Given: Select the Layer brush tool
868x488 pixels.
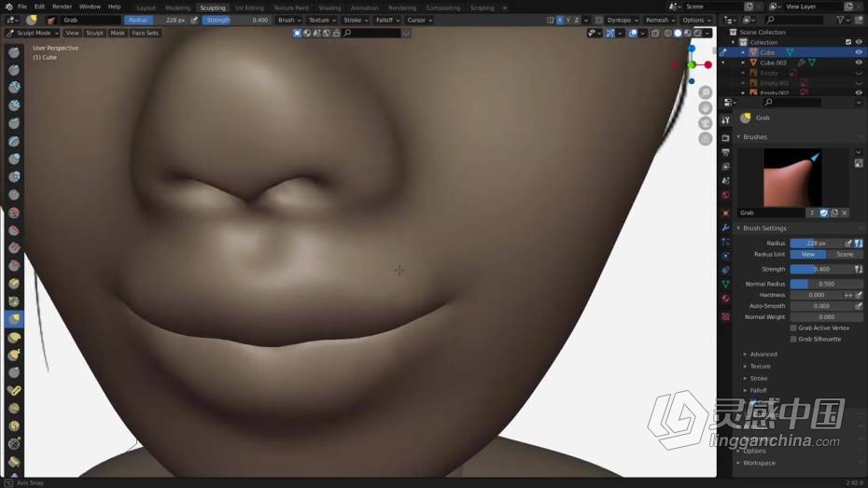Looking at the screenshot, I should coord(14,141).
